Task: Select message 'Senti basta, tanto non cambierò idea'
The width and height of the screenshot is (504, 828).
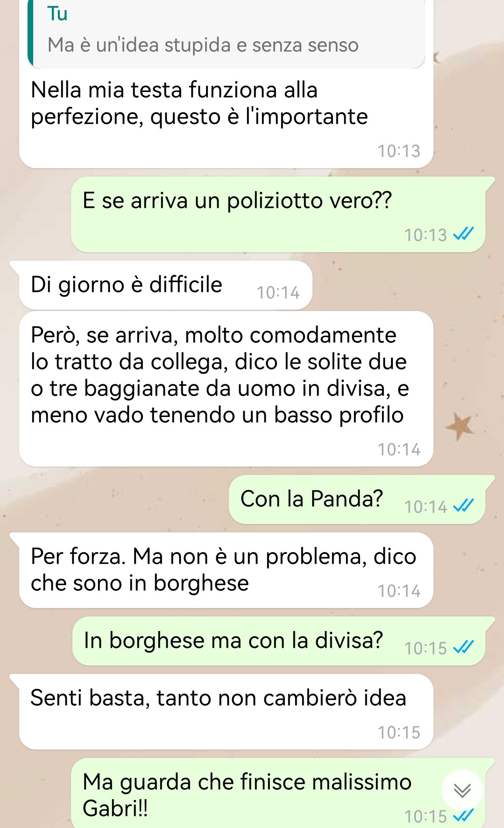Action: pyautogui.click(x=226, y=712)
